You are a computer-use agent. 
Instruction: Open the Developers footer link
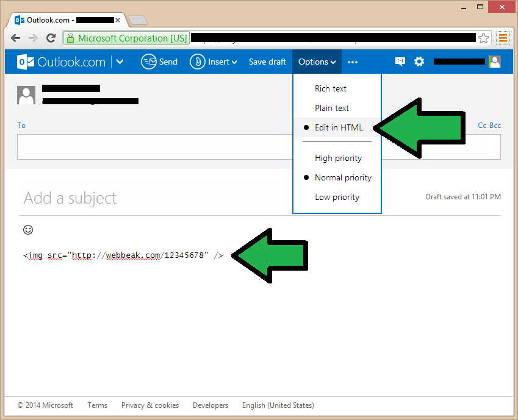pyautogui.click(x=210, y=405)
